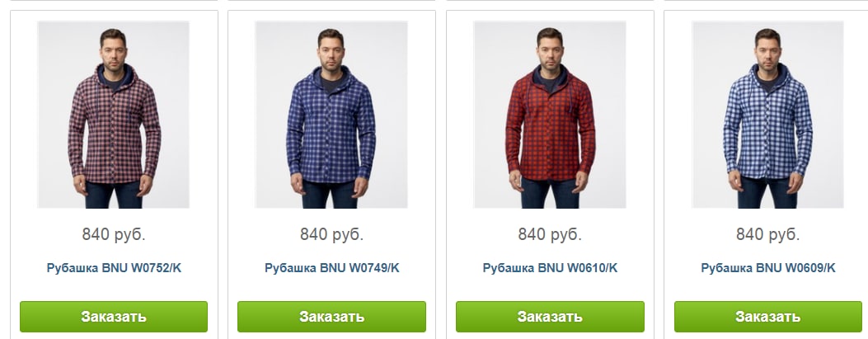Open the Рубашка BNU W0752/K product link
The width and height of the screenshot is (868, 339).
click(114, 268)
